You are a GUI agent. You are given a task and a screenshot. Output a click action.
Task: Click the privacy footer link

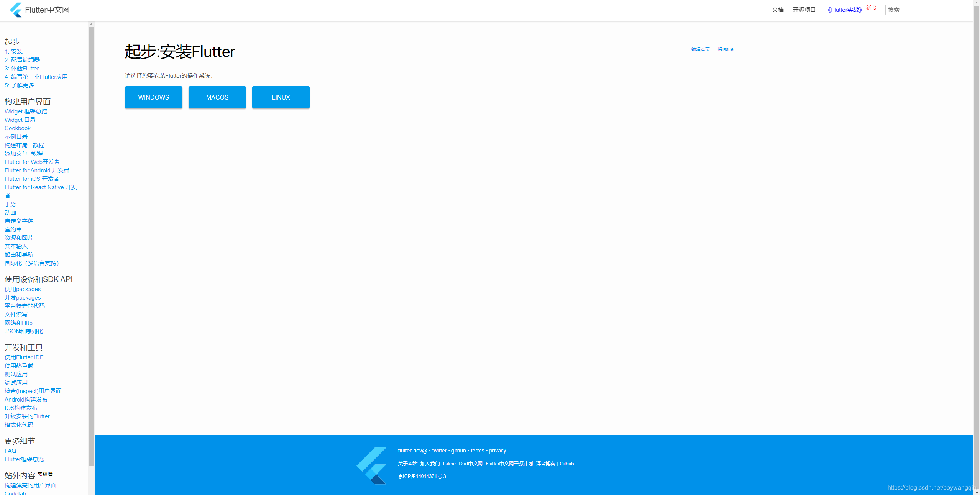(497, 451)
